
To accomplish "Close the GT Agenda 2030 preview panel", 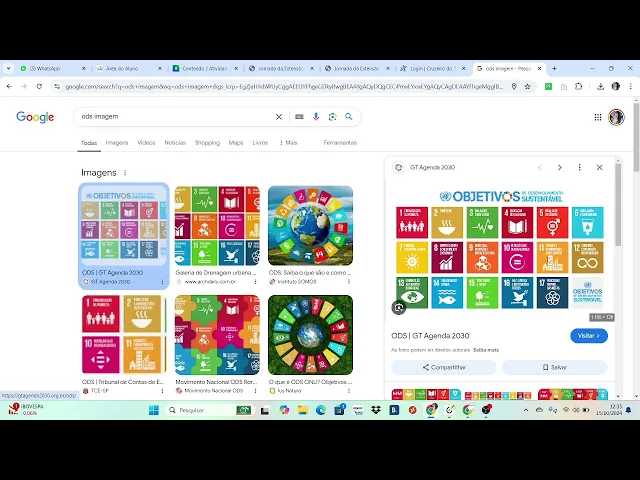I will 599,167.
